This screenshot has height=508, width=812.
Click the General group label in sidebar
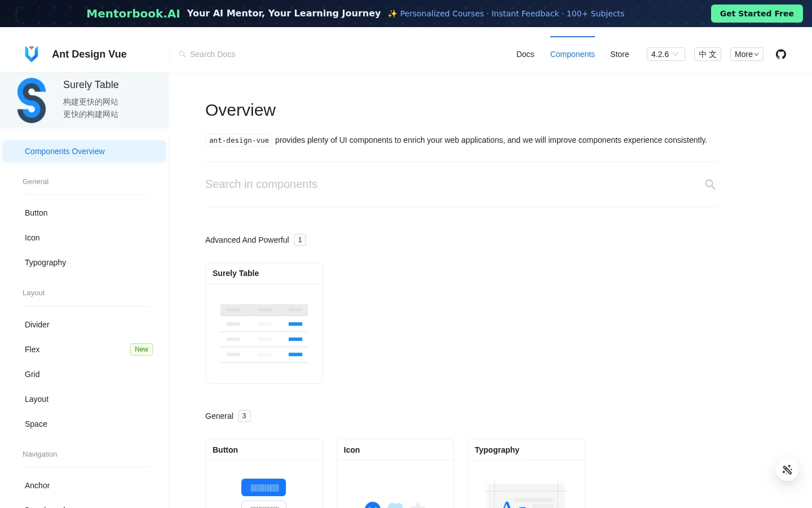click(x=36, y=181)
